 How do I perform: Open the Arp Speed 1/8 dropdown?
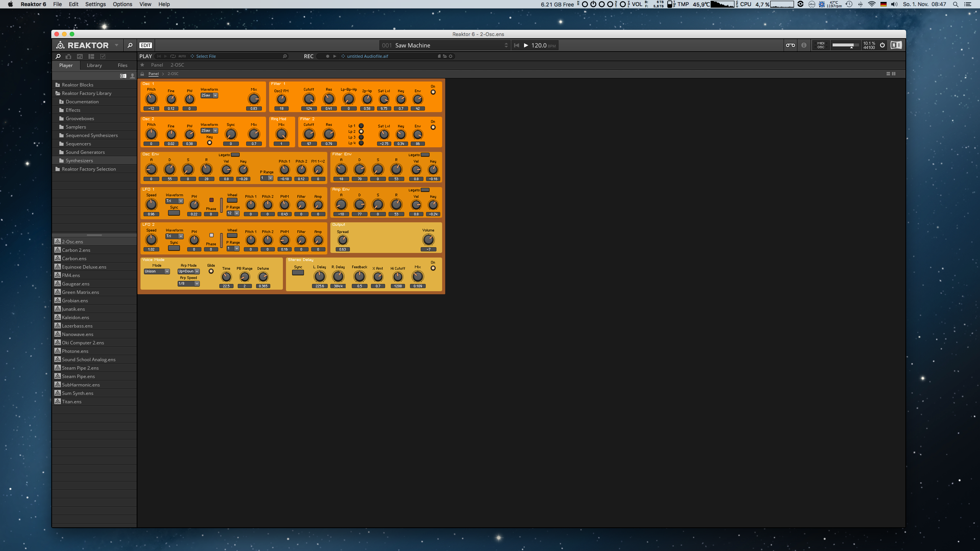(189, 284)
